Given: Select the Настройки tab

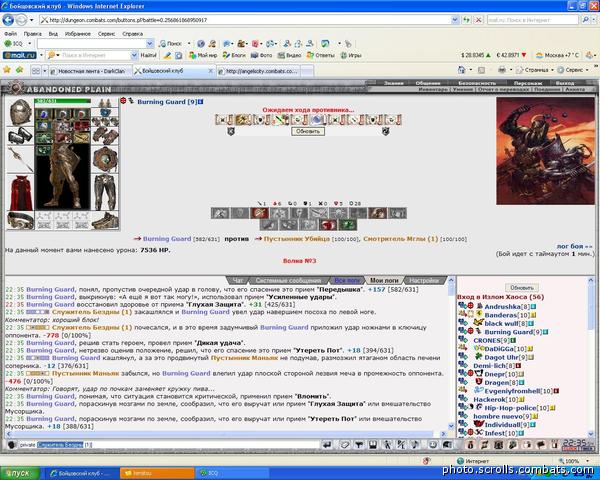Looking at the screenshot, I should click(x=424, y=281).
